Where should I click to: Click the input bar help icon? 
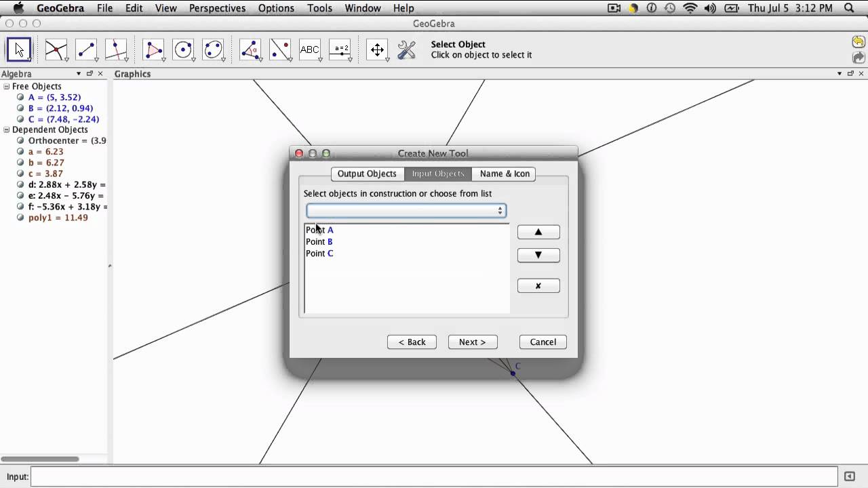click(x=850, y=476)
